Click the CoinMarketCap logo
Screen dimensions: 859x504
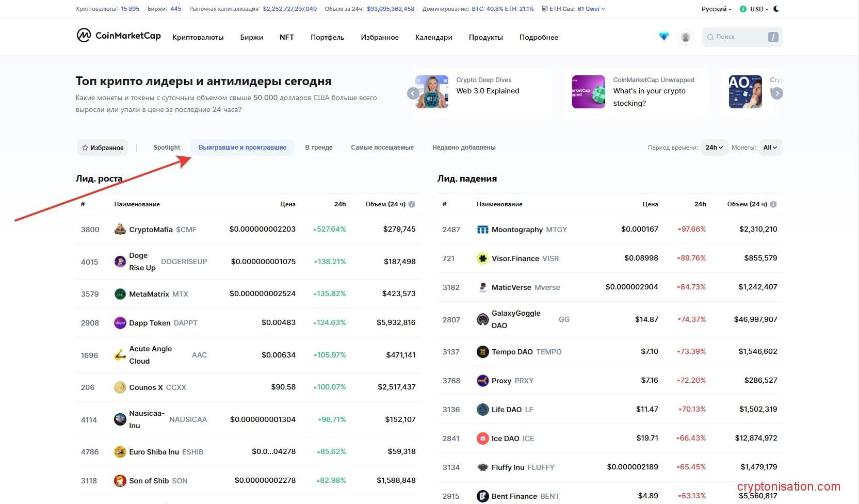[119, 36]
